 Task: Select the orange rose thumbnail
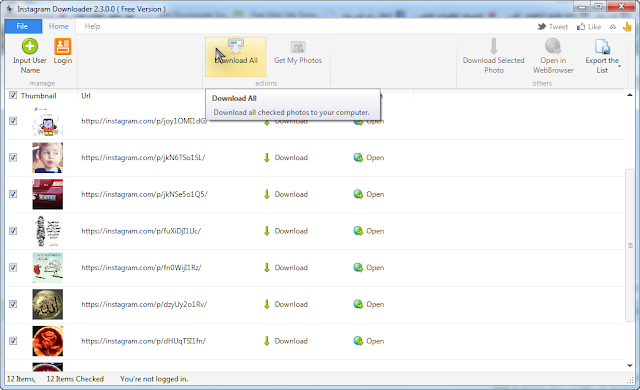(48, 341)
